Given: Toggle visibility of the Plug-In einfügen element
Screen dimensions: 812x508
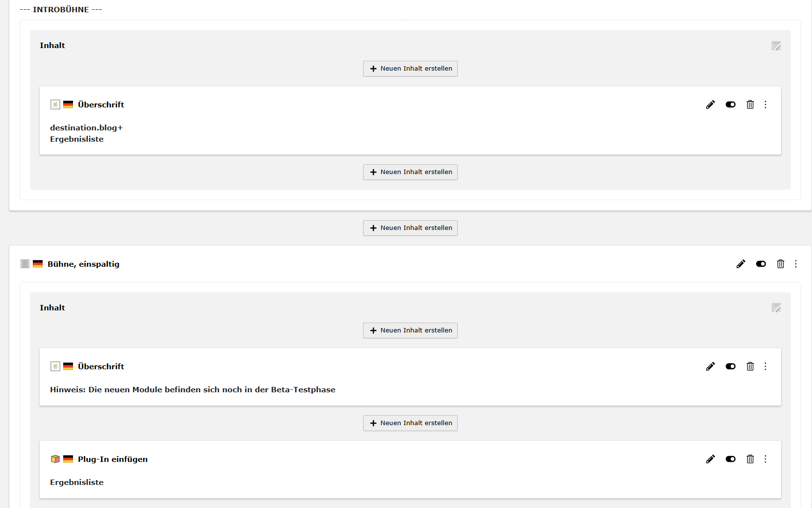Looking at the screenshot, I should point(731,459).
